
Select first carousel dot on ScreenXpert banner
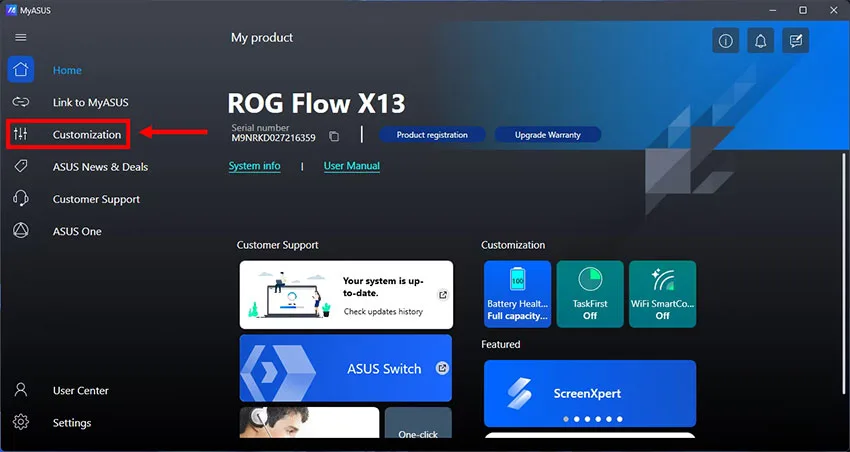[x=566, y=419]
